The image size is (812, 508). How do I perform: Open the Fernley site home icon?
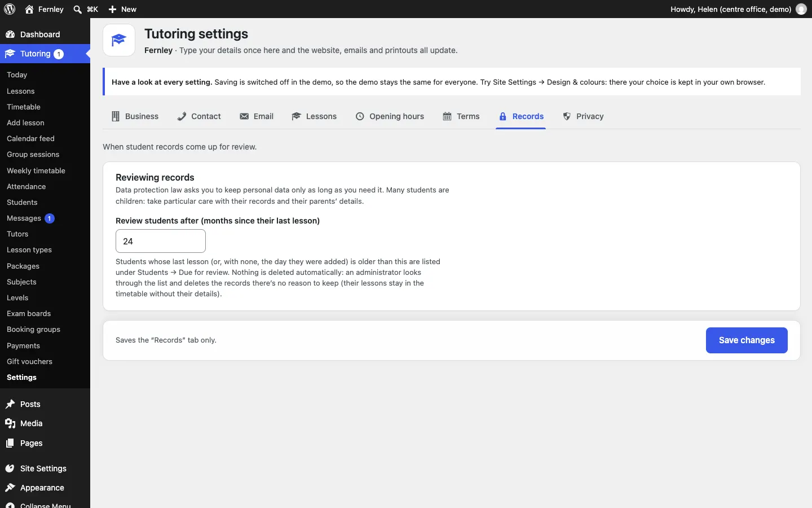[x=29, y=9]
